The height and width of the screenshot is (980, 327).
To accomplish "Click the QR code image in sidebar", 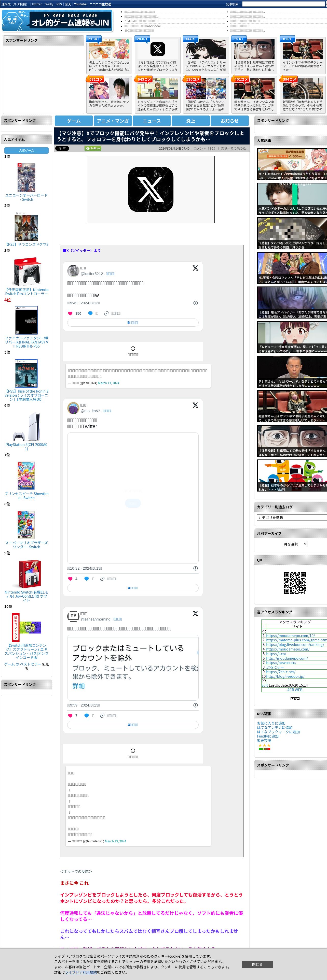I will [295, 583].
